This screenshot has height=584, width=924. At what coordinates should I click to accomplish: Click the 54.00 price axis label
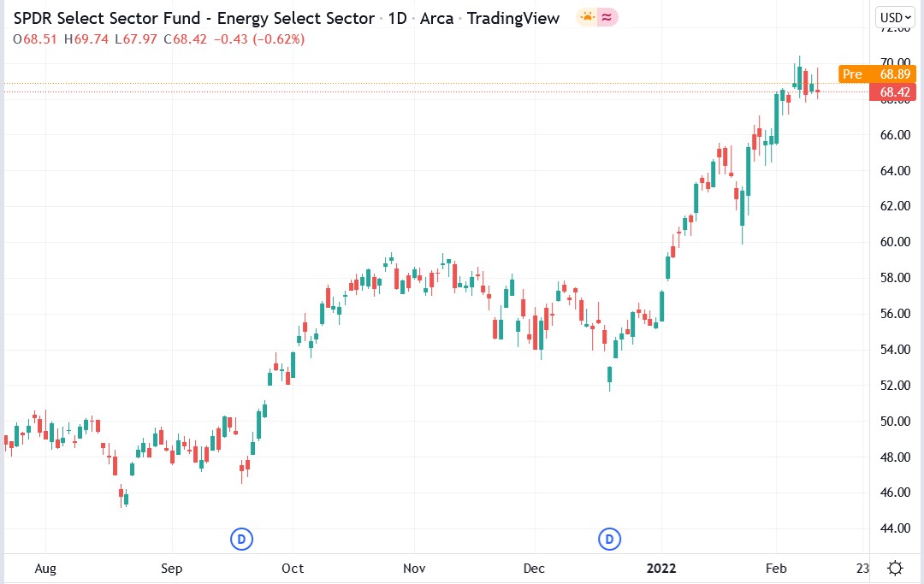click(x=895, y=350)
